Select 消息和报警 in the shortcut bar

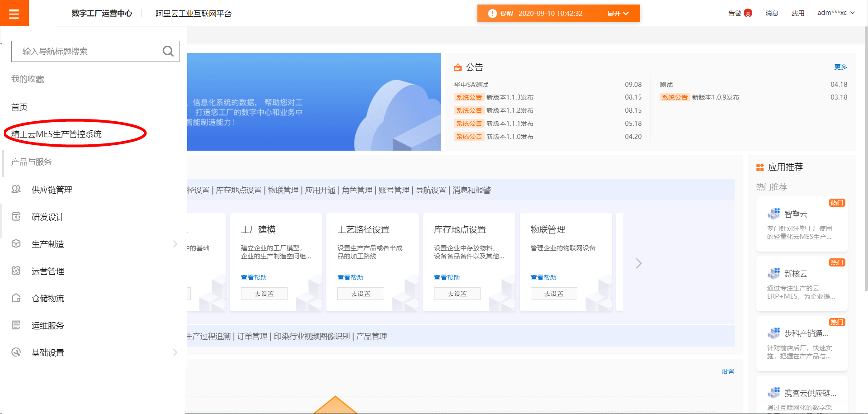tap(472, 190)
